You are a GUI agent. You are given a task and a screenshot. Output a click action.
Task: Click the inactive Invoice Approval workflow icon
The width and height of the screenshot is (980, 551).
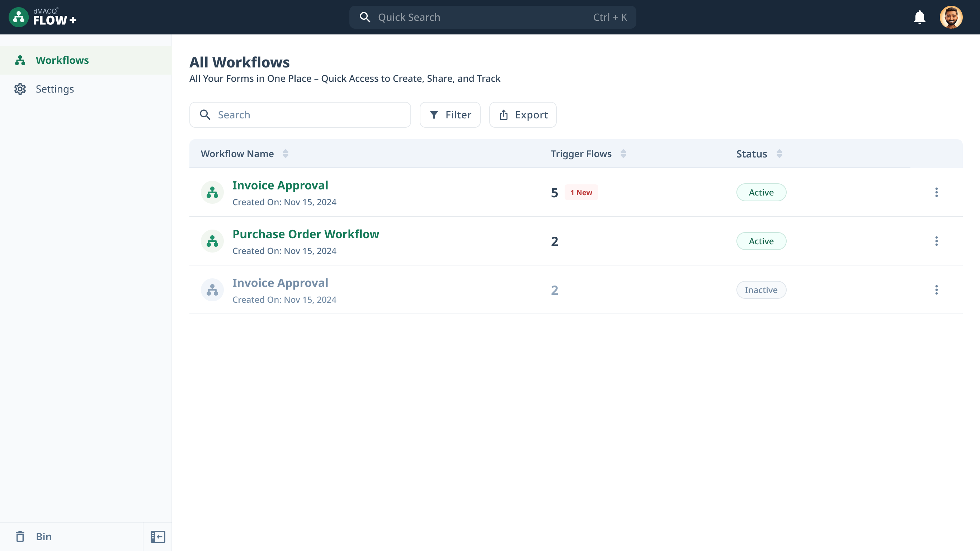click(212, 290)
